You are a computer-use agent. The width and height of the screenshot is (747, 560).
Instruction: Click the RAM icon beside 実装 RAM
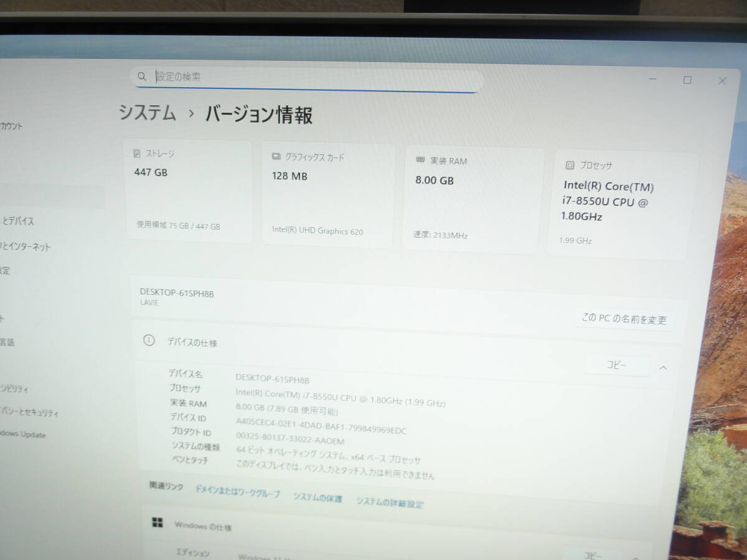[x=420, y=161]
